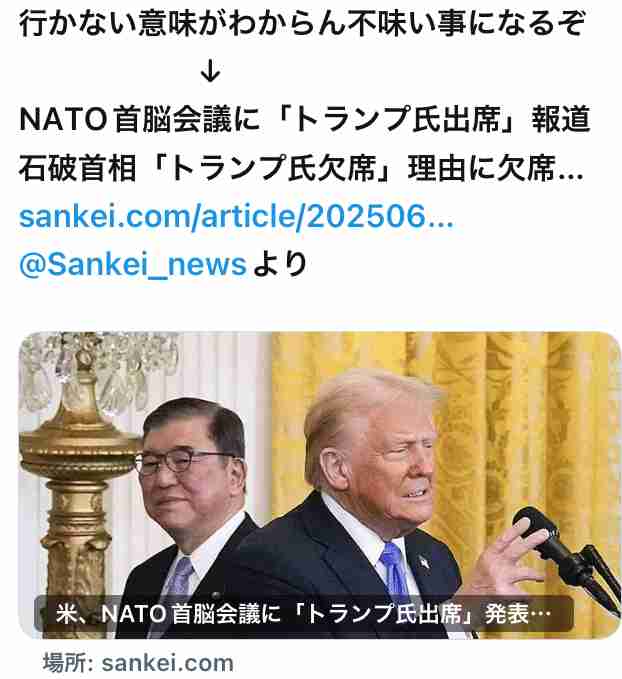Tap the 理由に欠席… truncated text ending
The width and height of the screenshot is (622, 679).
click(x=496, y=168)
